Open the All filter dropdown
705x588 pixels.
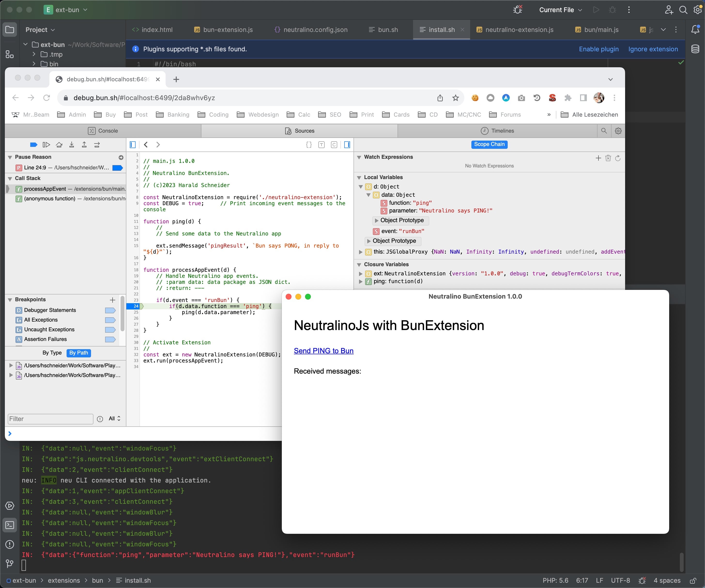click(x=115, y=419)
